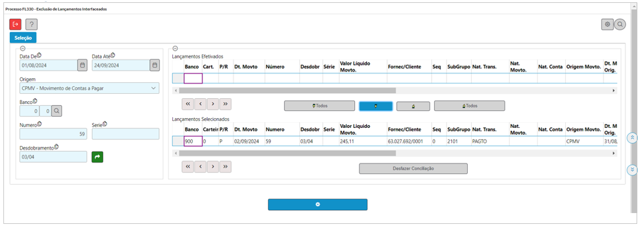Viewport: 644px width, 225px height.
Task: Go to first page of Lançamentos Selecionados
Action: coord(188,167)
